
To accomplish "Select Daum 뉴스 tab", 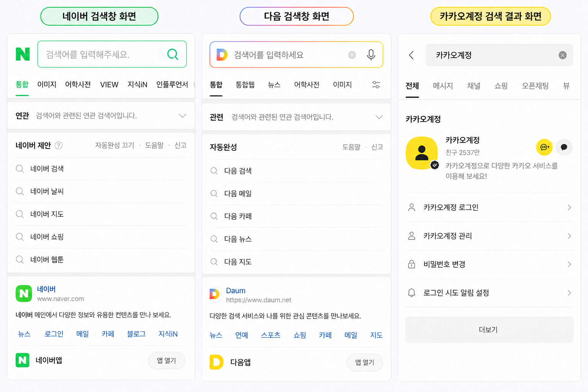I will click(x=274, y=85).
